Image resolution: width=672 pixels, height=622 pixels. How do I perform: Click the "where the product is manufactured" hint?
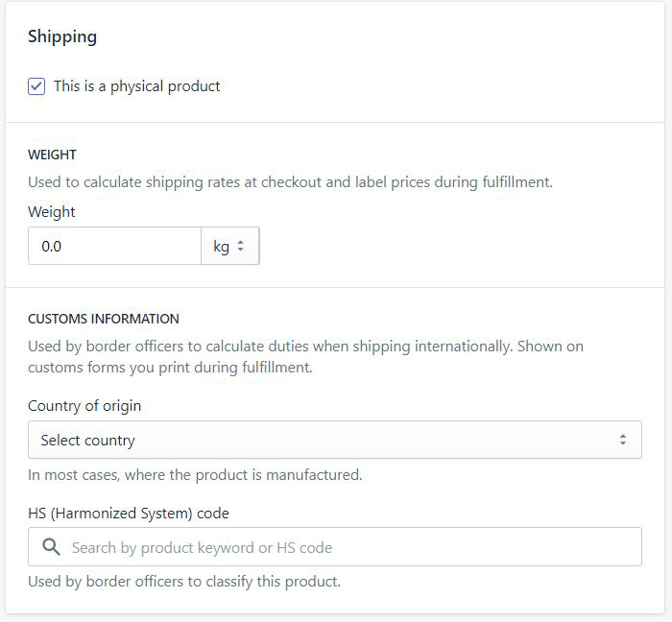(x=195, y=474)
